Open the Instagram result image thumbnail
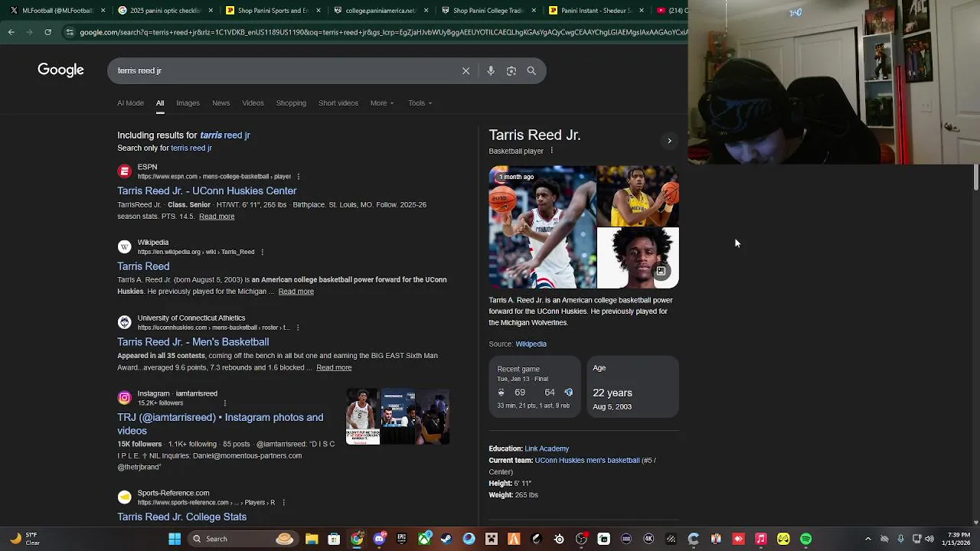 point(397,417)
